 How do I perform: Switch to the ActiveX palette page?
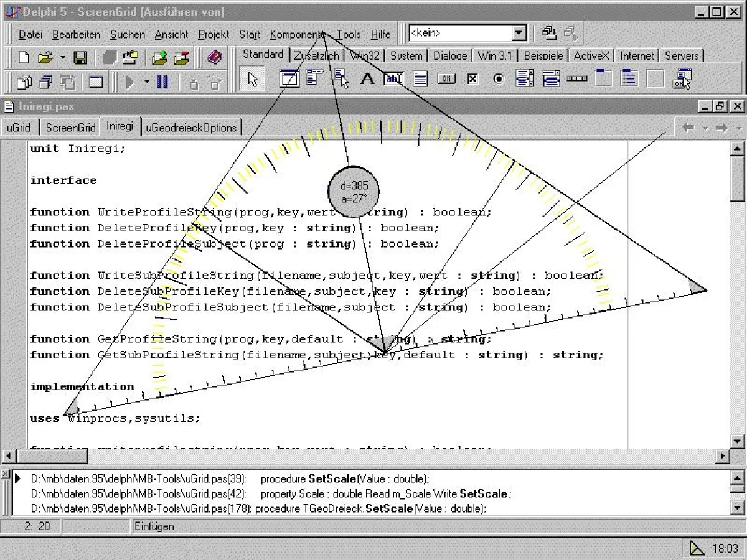pos(591,55)
